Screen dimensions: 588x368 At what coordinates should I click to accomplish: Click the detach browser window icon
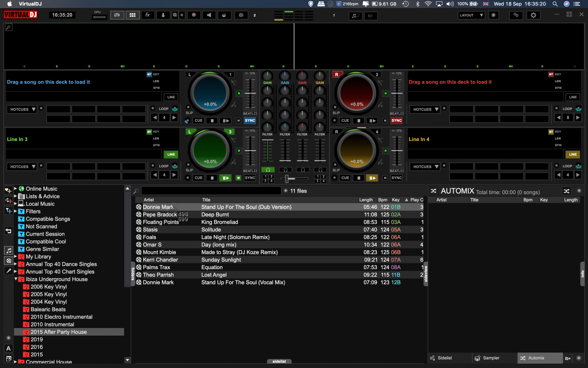tap(9, 358)
